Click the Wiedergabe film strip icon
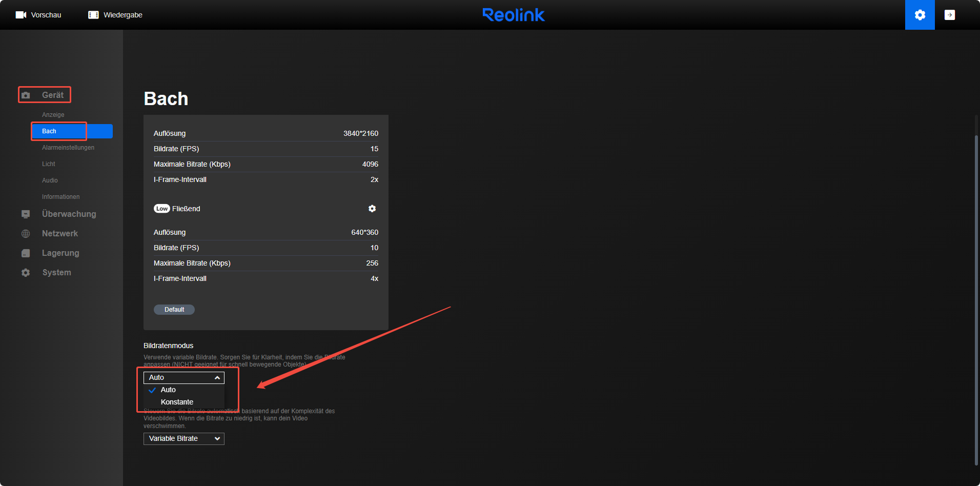Image resolution: width=980 pixels, height=486 pixels. (x=93, y=15)
